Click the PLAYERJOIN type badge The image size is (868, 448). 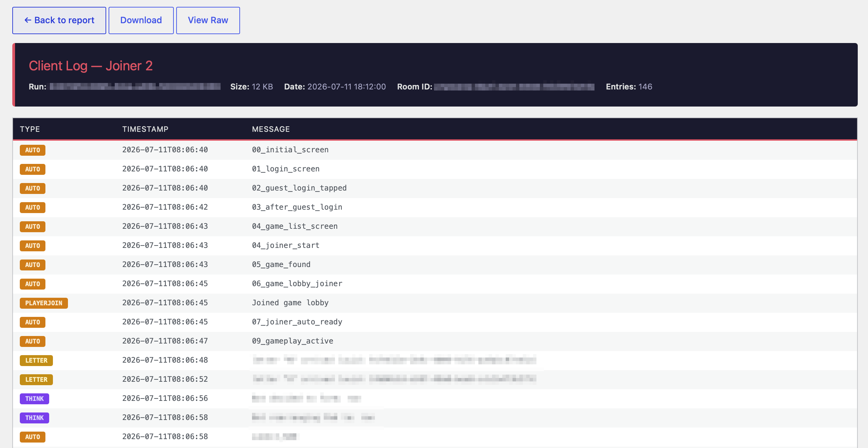(44, 303)
